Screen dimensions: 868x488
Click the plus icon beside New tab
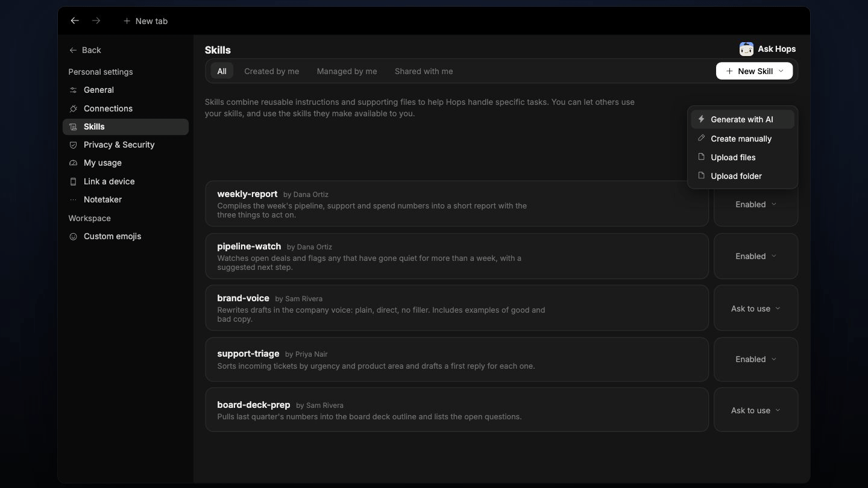click(x=127, y=21)
